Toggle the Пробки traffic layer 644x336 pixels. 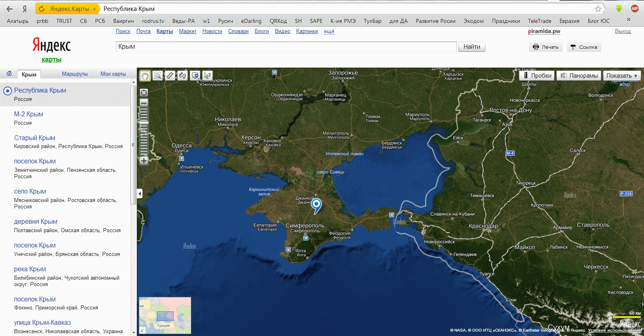537,76
